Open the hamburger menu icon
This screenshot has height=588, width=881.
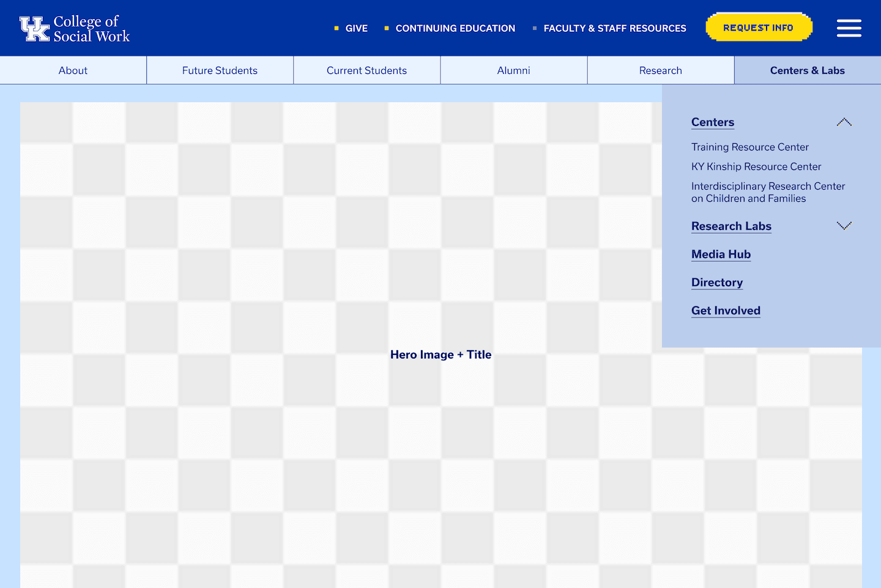[849, 28]
